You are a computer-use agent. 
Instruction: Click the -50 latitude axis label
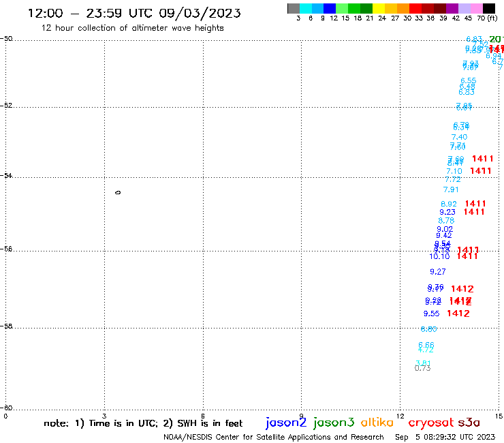[x=6, y=39]
